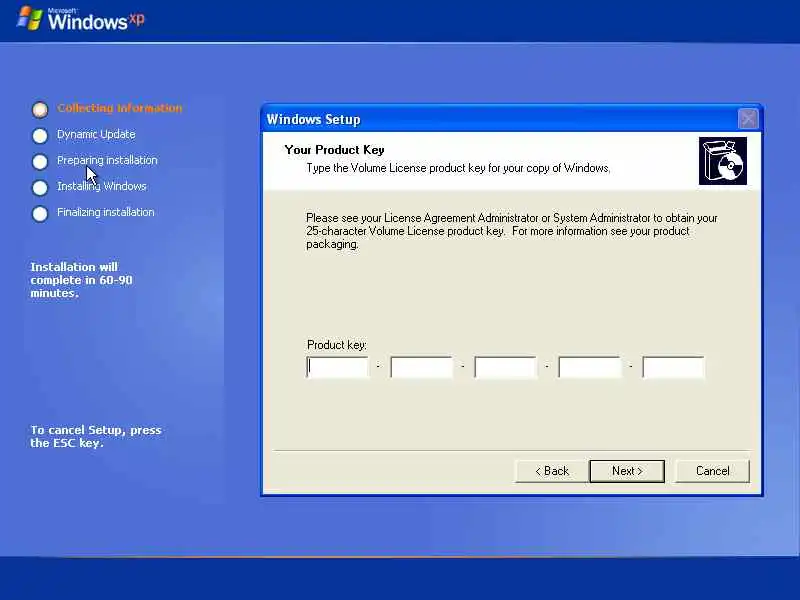800x600 pixels.
Task: Close the Windows Setup dialog
Action: (748, 119)
